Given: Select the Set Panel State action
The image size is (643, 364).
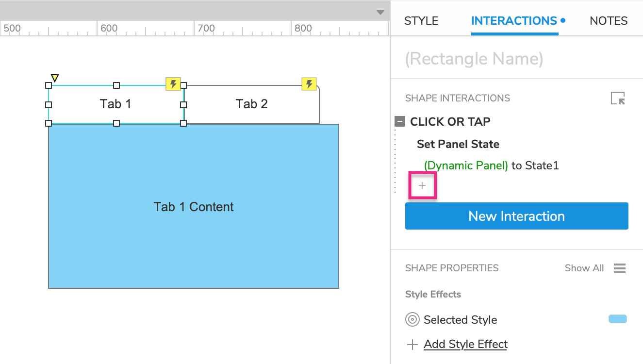Looking at the screenshot, I should (x=458, y=144).
